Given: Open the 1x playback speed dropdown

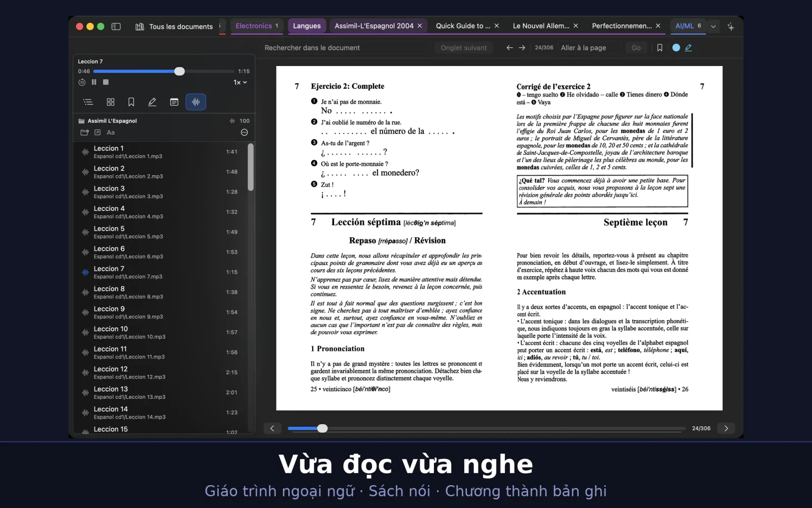Looking at the screenshot, I should point(240,82).
